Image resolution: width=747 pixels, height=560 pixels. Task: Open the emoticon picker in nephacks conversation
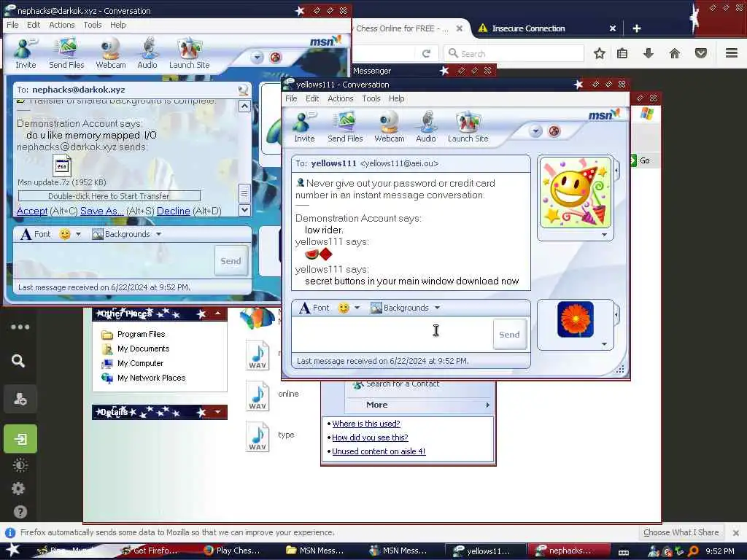(65, 234)
